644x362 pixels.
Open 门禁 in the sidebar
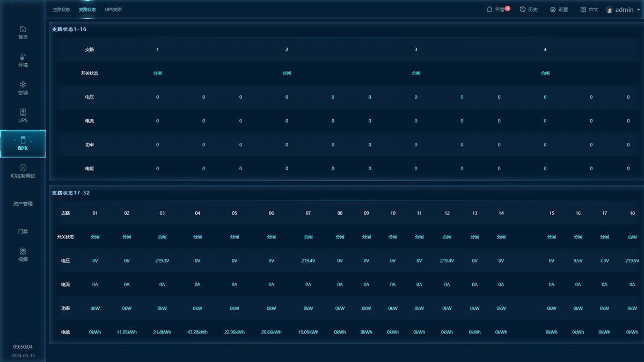23,231
